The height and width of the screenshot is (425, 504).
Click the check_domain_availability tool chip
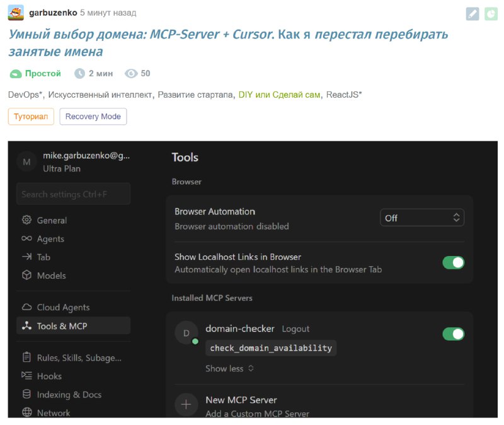[x=271, y=348]
